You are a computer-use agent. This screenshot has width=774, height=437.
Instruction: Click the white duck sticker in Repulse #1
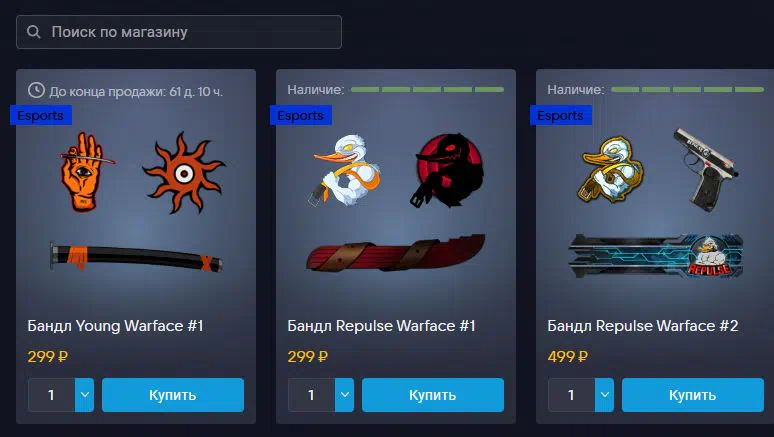click(x=347, y=170)
